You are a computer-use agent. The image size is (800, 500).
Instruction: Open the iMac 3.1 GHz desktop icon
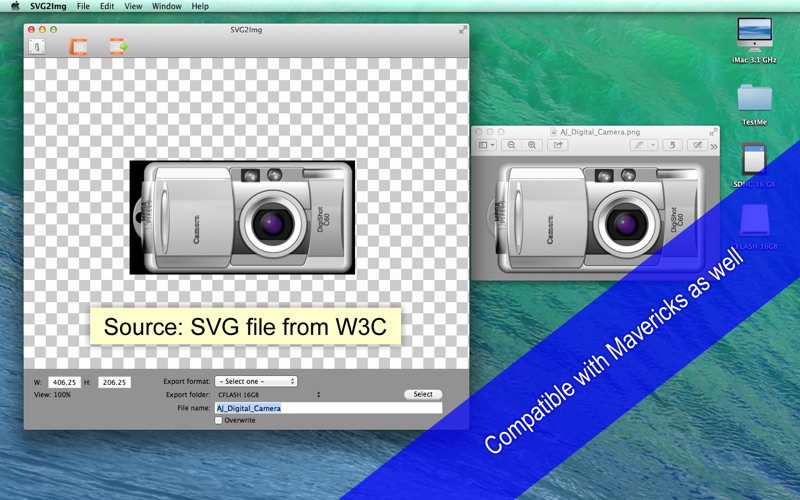click(x=754, y=35)
